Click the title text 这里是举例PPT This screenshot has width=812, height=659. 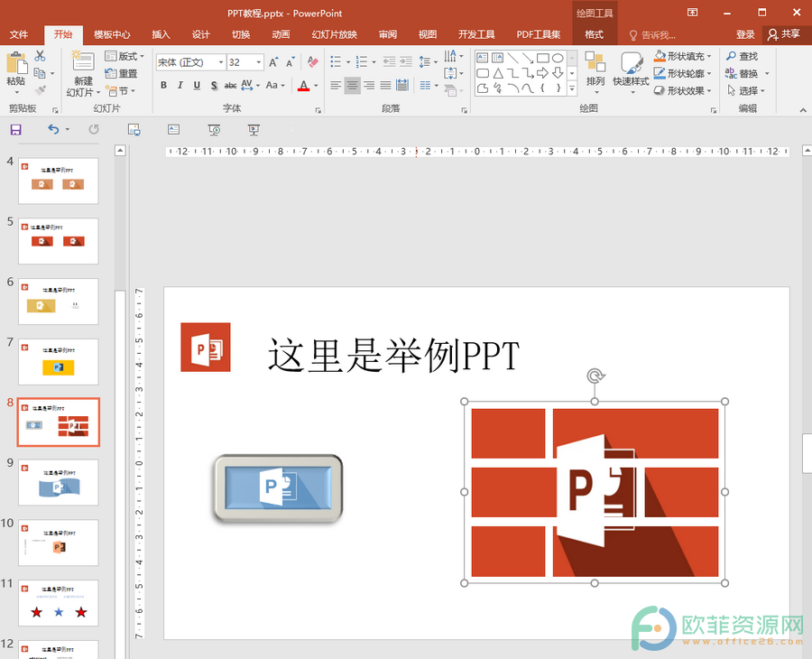(x=393, y=356)
